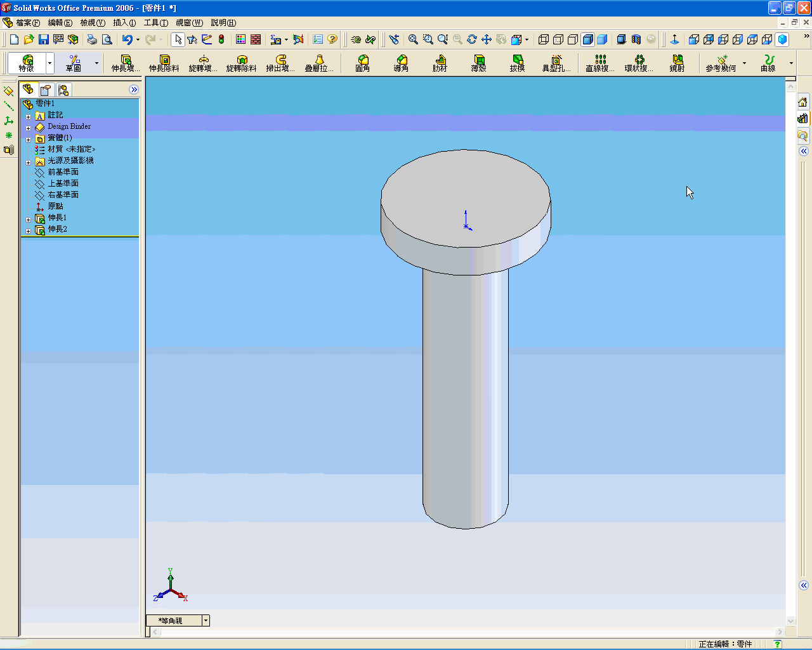Open the *等角視 view orientation dropdown
Viewport: 812px width, 650px height.
(206, 621)
